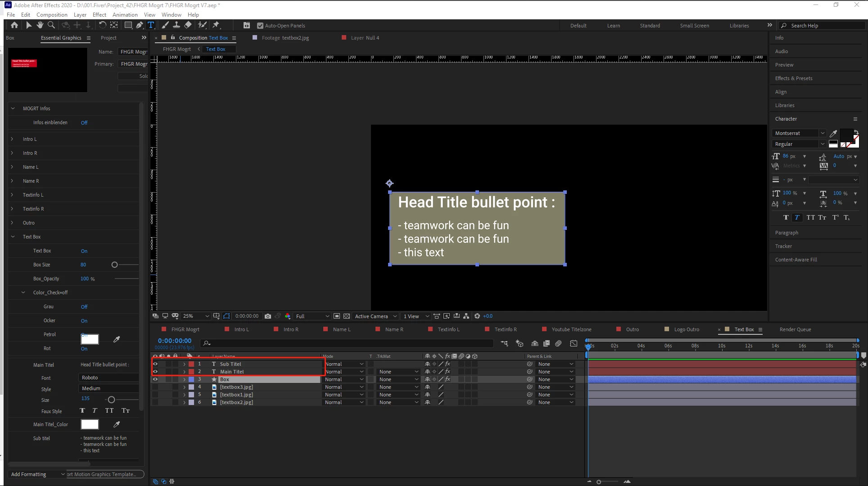Select the Pen tool
868x486 pixels.
140,25
